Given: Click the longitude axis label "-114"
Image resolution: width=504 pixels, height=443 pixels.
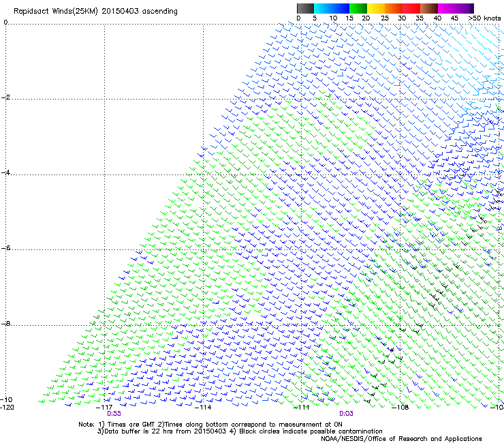Looking at the screenshot, I should pyautogui.click(x=203, y=408).
